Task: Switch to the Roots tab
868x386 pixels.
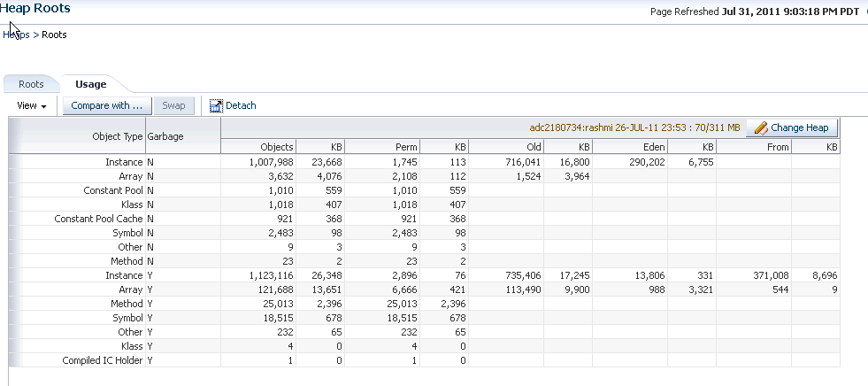Action: [31, 84]
